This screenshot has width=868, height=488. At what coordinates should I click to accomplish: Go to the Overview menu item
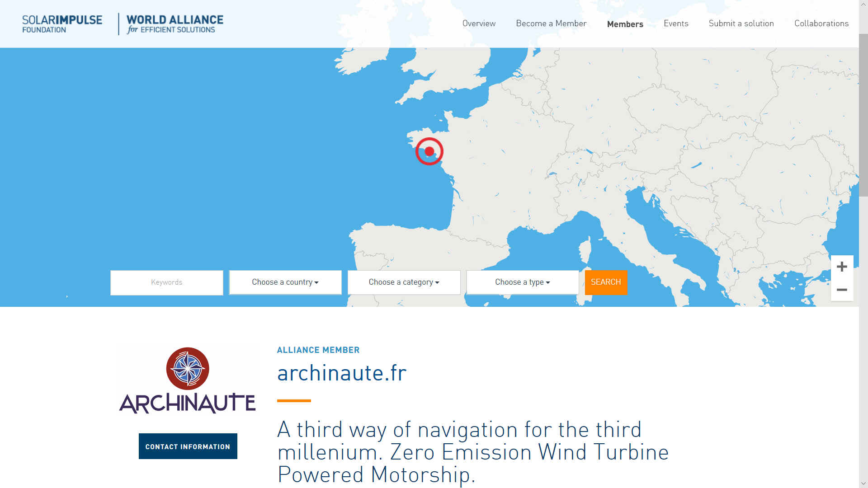pos(479,23)
